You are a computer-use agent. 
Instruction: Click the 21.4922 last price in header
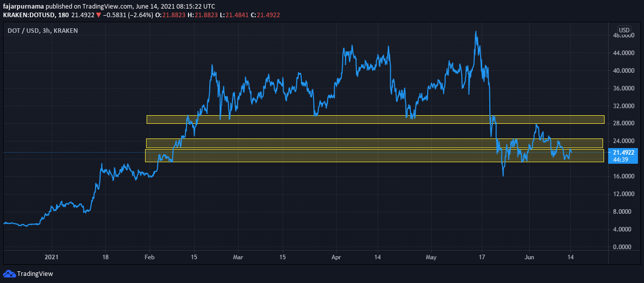(x=83, y=15)
